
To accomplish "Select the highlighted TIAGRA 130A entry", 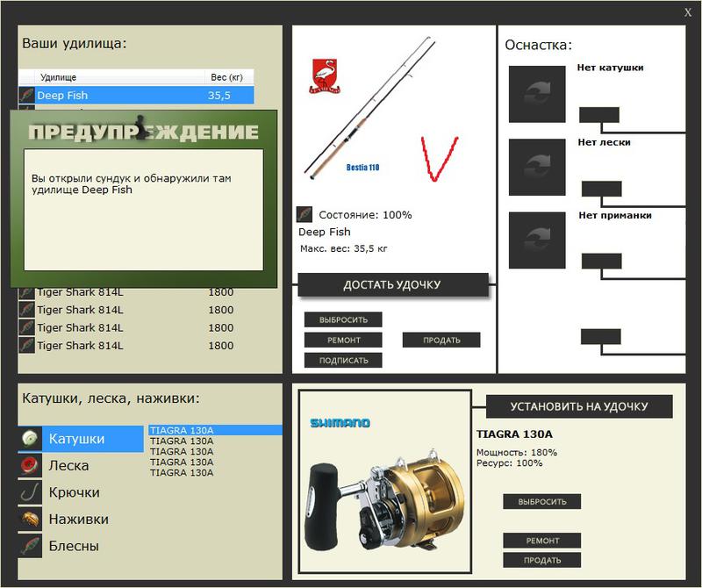I will click(x=215, y=430).
